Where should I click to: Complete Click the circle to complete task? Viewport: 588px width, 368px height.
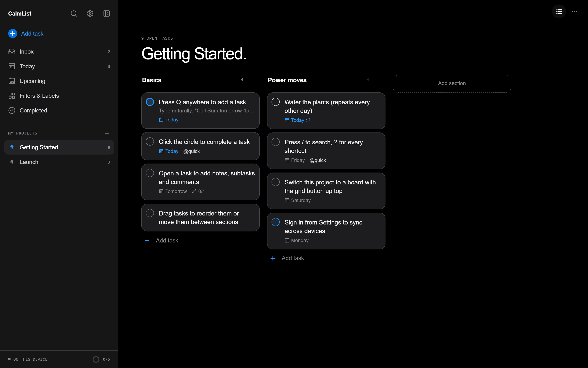(x=150, y=141)
